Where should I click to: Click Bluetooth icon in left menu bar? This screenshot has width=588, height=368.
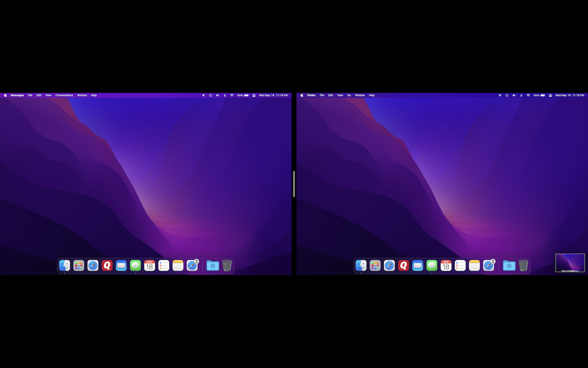pos(225,95)
